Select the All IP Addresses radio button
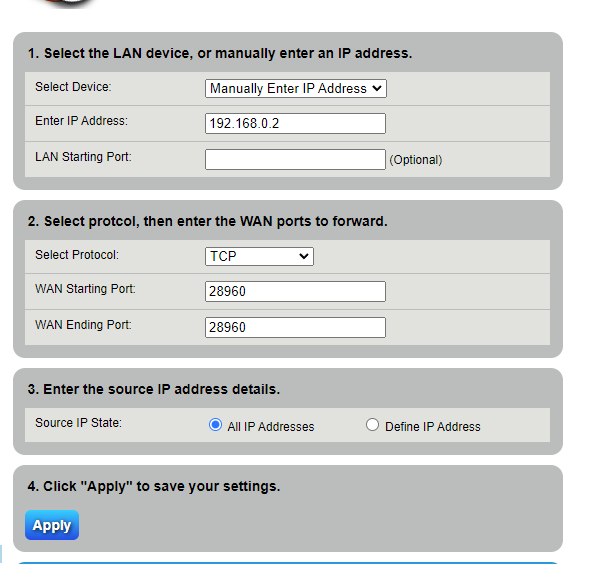Screen dimensions: 603x564 tap(215, 425)
